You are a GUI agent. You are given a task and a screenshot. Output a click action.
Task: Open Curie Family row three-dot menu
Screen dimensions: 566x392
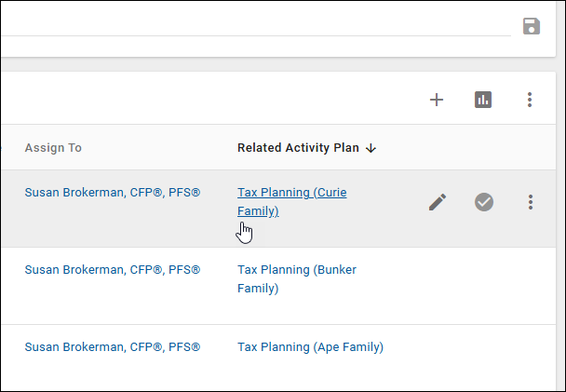[x=531, y=202]
